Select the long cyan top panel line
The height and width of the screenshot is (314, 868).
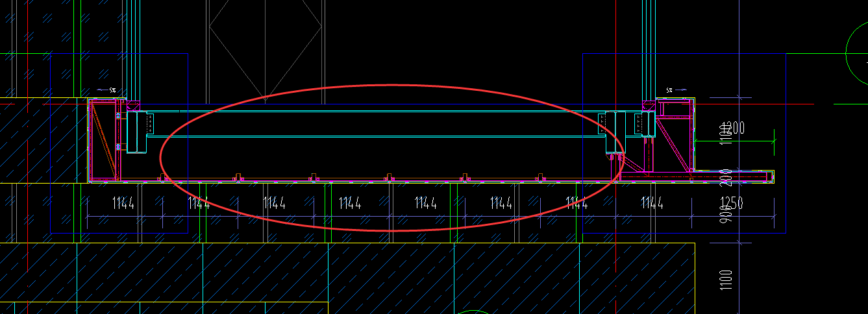377,111
